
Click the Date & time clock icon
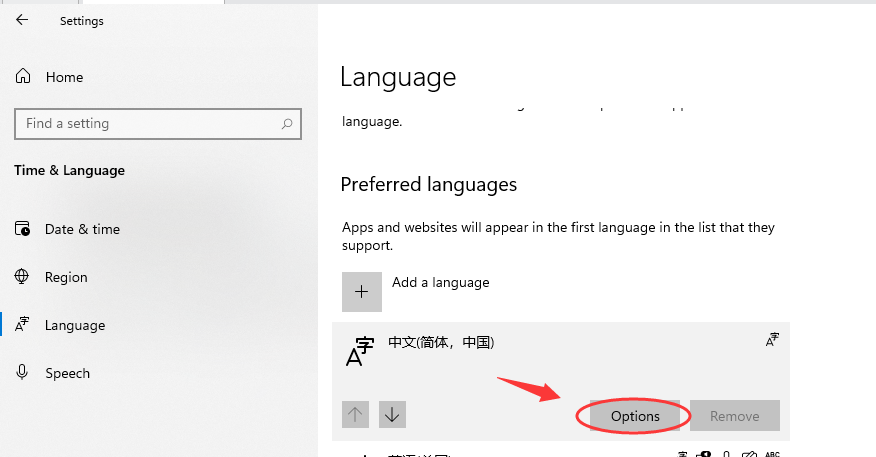point(23,229)
